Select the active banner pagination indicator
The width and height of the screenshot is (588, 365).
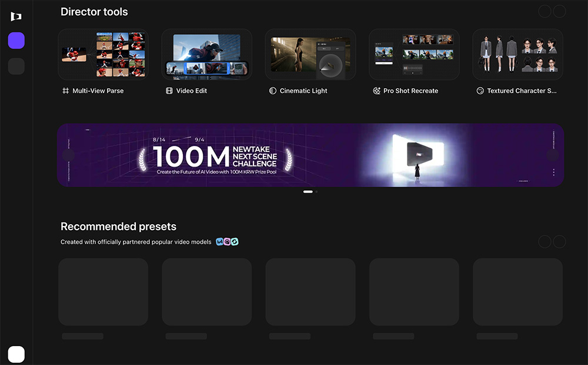(x=308, y=191)
